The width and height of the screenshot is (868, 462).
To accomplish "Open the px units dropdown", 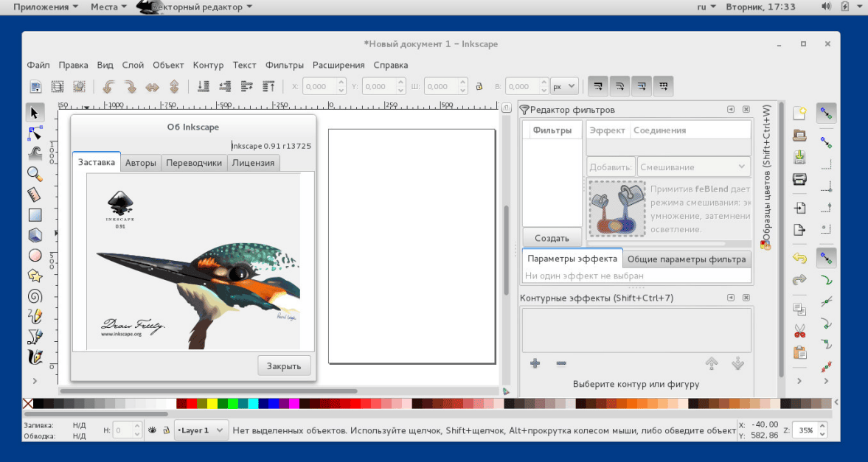I will pos(565,87).
